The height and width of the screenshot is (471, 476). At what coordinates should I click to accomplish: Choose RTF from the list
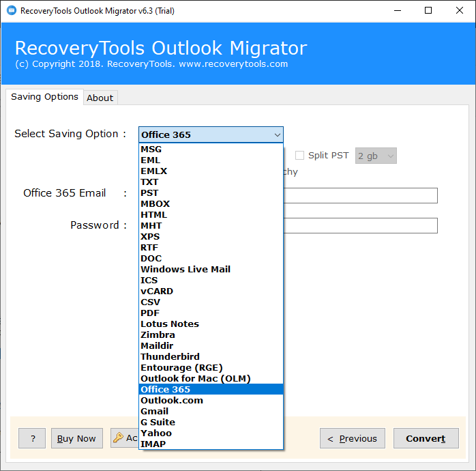pos(211,248)
